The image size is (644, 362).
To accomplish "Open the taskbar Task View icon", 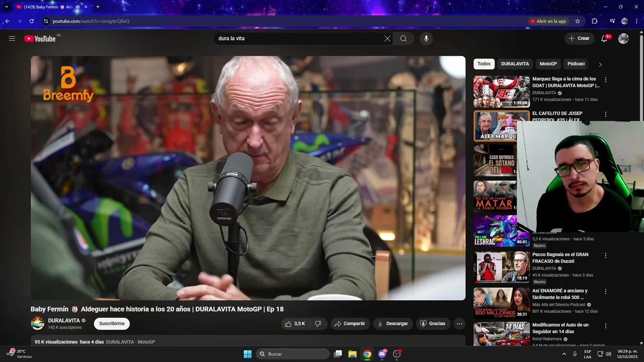I will coord(338,354).
